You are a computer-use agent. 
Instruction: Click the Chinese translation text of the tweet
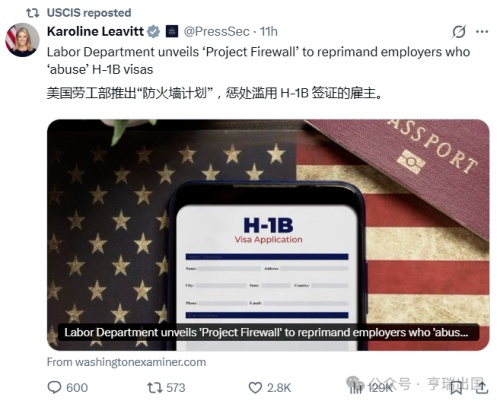pos(214,93)
